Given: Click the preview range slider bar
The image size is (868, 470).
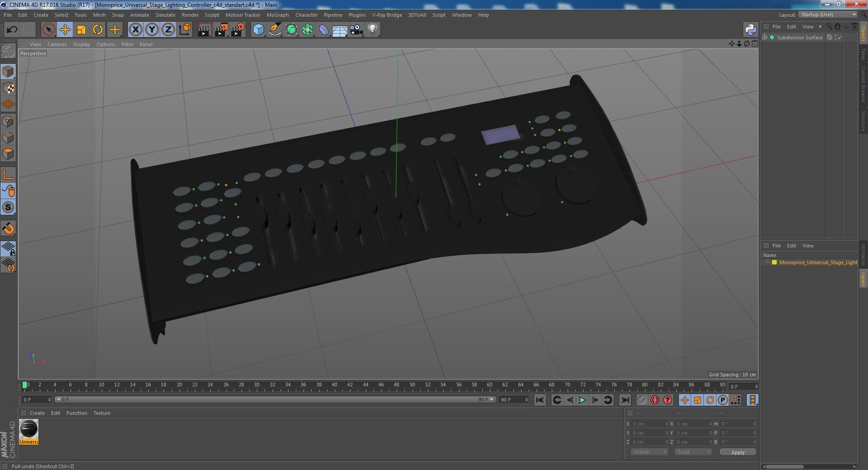Looking at the screenshot, I should click(275, 400).
